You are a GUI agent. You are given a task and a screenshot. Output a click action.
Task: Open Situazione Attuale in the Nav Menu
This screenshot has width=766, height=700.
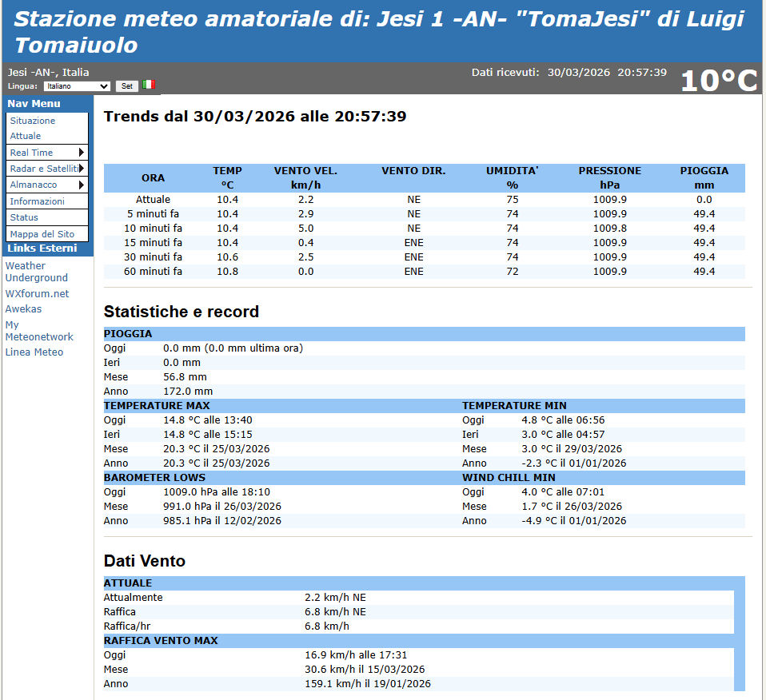tap(33, 128)
